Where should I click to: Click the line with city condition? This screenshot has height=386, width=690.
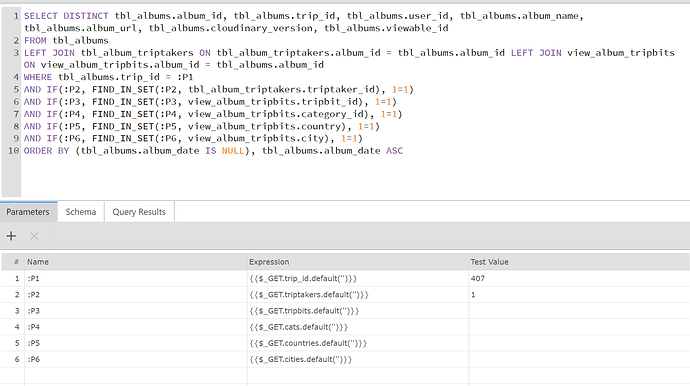click(193, 138)
